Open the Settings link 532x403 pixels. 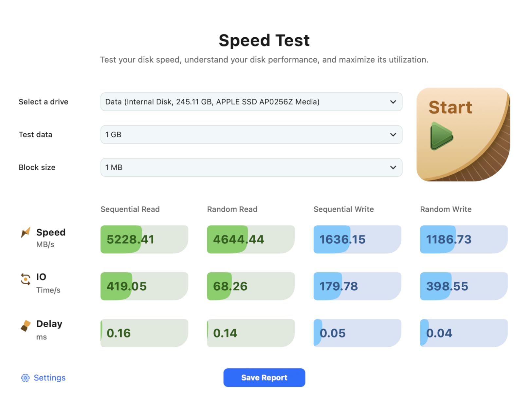(x=49, y=378)
